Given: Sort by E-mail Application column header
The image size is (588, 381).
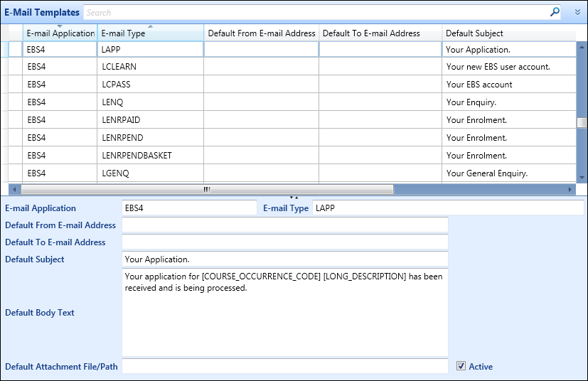Looking at the screenshot, I should [60, 33].
